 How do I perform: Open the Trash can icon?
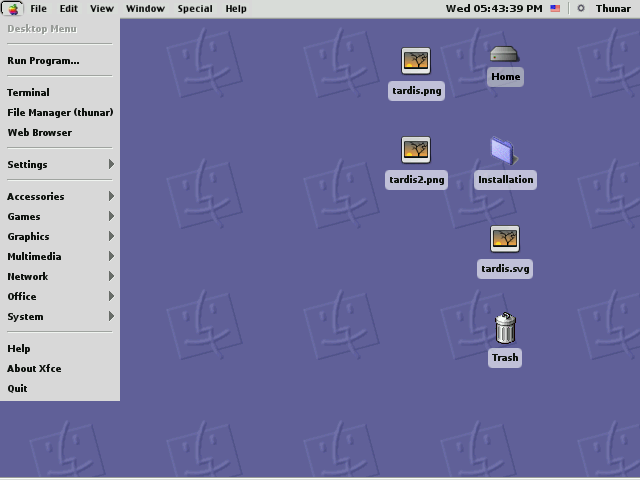click(x=505, y=328)
